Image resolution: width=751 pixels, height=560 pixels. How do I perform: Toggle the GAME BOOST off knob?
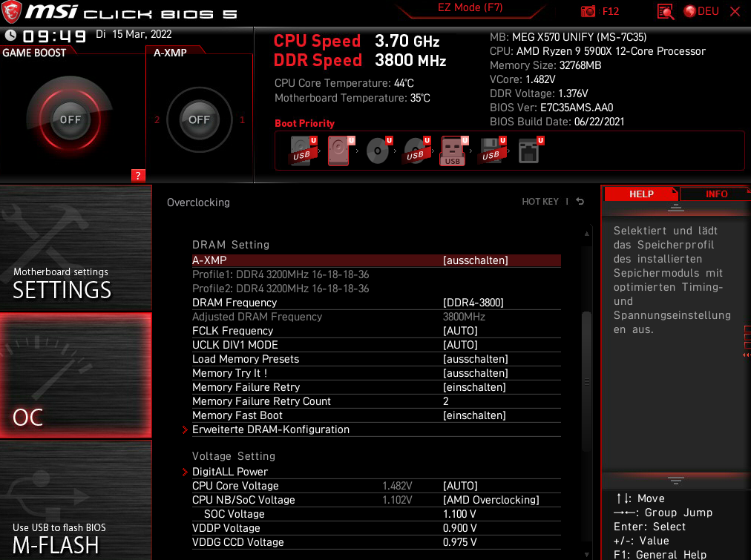pos(70,119)
